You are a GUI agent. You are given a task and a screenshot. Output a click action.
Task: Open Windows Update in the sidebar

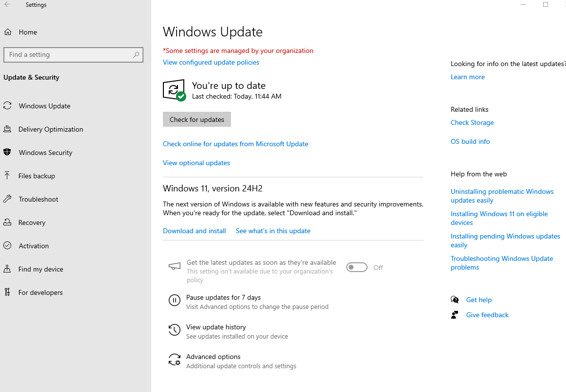[x=44, y=106]
